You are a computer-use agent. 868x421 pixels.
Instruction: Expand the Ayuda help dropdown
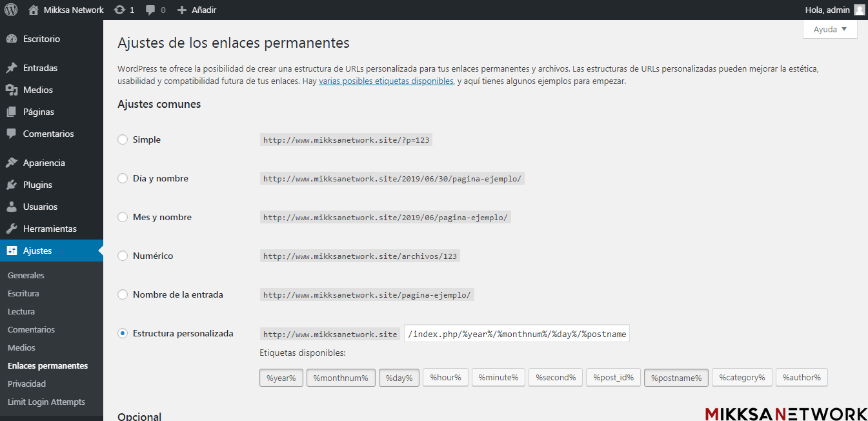point(830,30)
